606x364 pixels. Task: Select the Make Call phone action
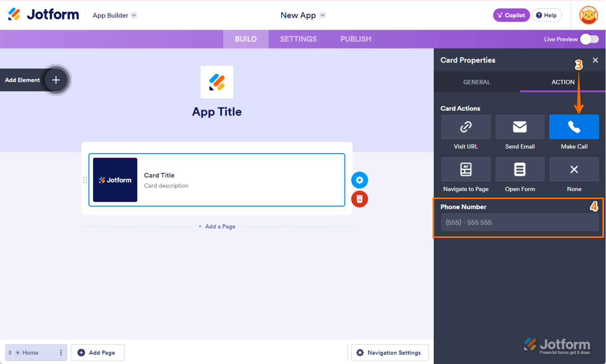point(574,127)
